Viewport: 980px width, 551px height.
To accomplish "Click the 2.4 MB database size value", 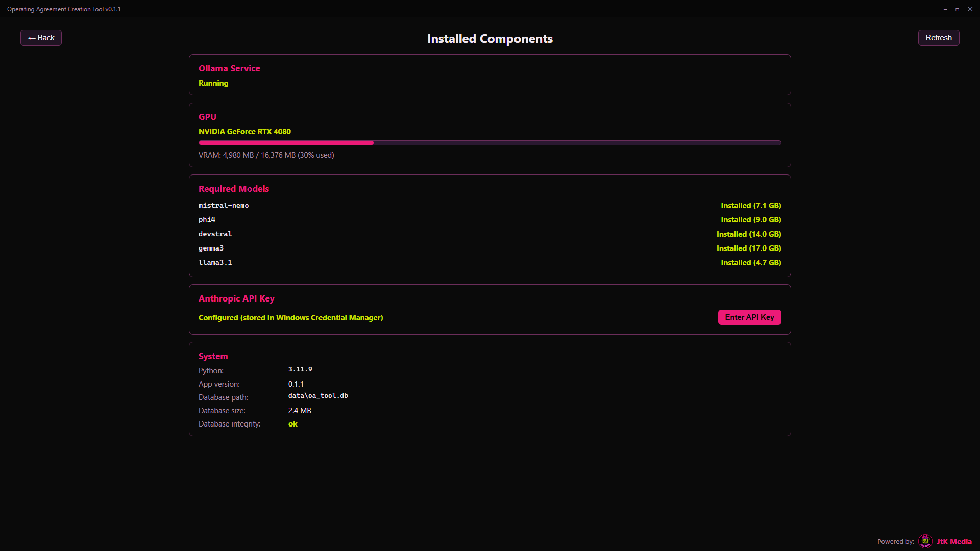I will click(300, 411).
